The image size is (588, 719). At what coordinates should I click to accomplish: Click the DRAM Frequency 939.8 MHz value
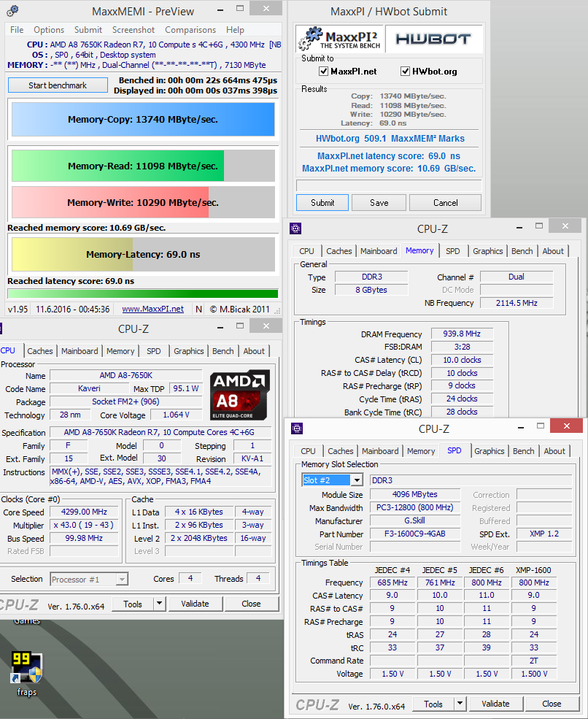point(462,334)
